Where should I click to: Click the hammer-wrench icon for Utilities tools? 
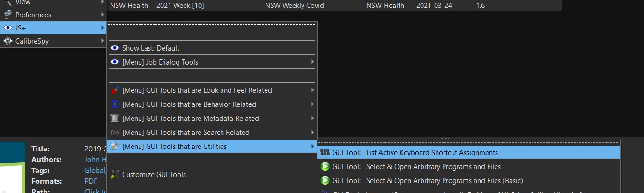(115, 147)
